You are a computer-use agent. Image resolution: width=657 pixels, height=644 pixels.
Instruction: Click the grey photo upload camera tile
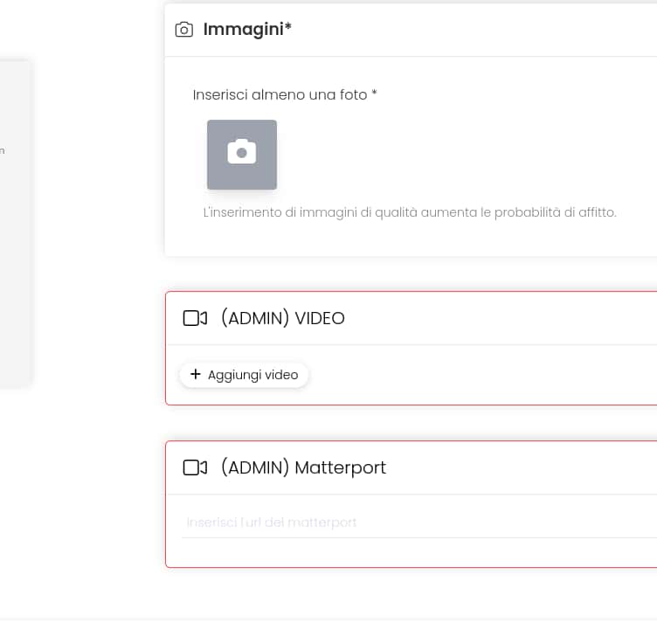(x=242, y=155)
